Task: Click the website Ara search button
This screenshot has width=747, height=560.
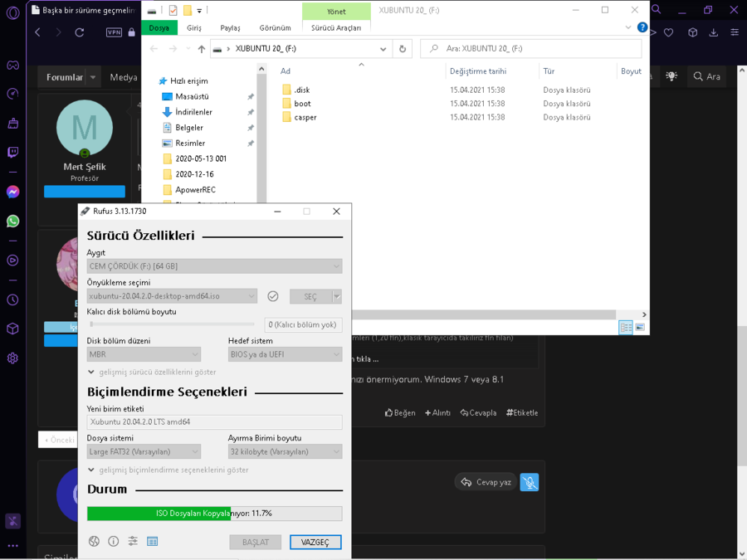Action: click(706, 76)
